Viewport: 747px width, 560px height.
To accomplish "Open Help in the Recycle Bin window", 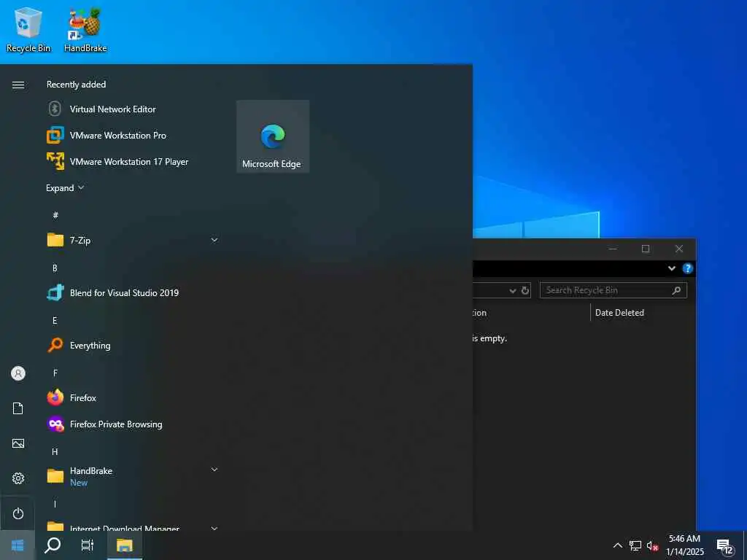I will [x=687, y=268].
